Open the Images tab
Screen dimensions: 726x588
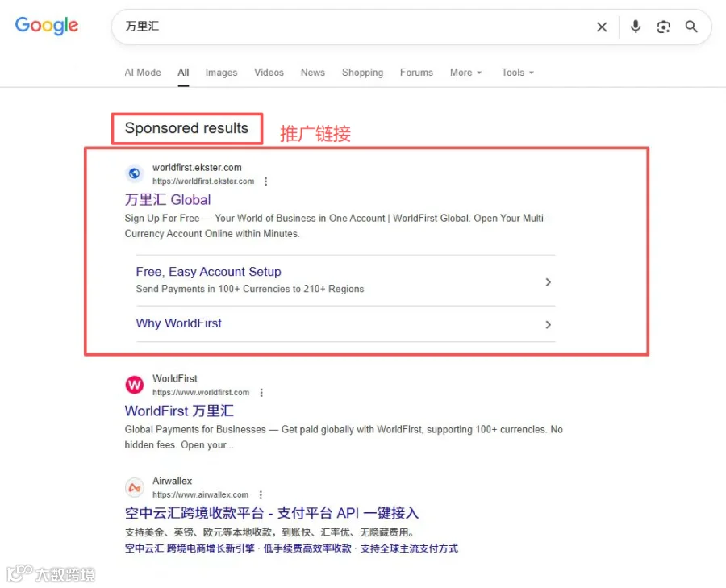(221, 73)
